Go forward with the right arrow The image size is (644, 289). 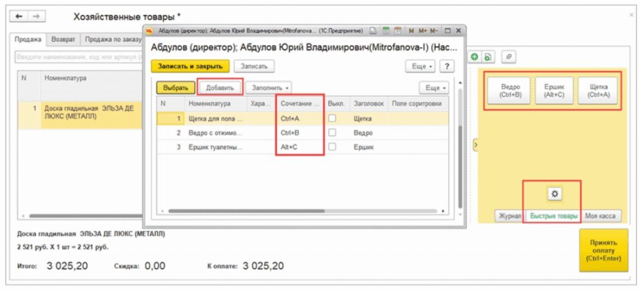[36, 17]
